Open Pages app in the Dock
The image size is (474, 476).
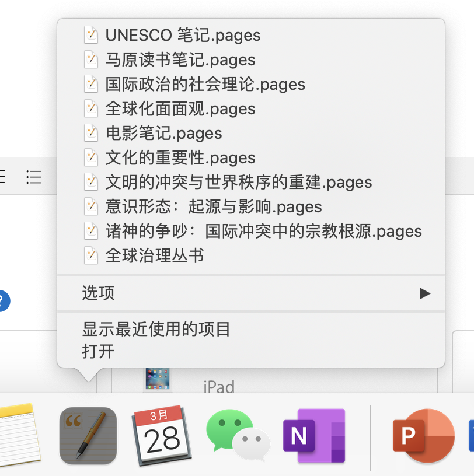tap(88, 436)
